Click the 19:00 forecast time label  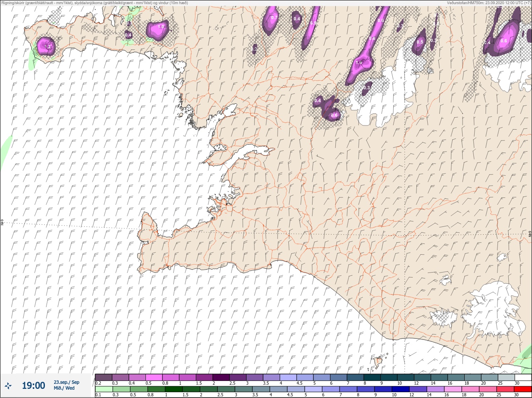tap(33, 386)
